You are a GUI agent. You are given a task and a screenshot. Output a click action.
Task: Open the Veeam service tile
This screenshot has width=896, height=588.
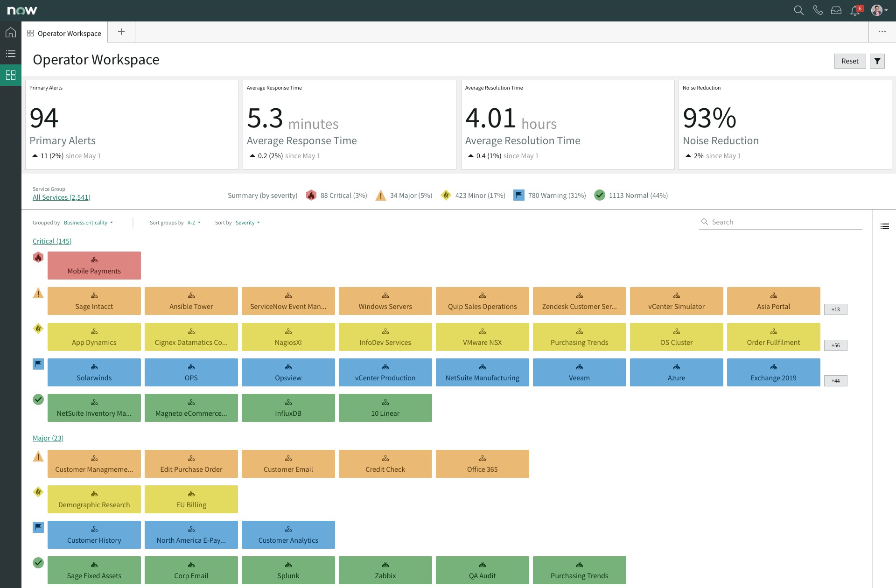point(580,372)
